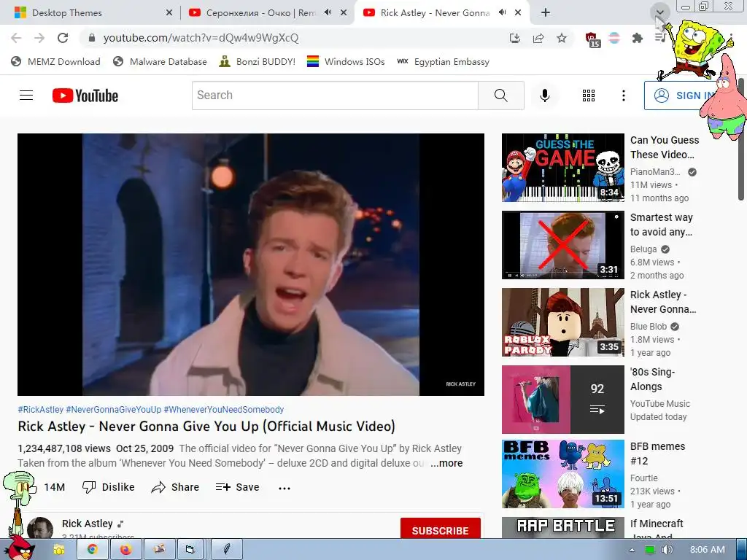Screen dimensions: 747x560
Task: Open the YouTube apps grid
Action: (589, 96)
